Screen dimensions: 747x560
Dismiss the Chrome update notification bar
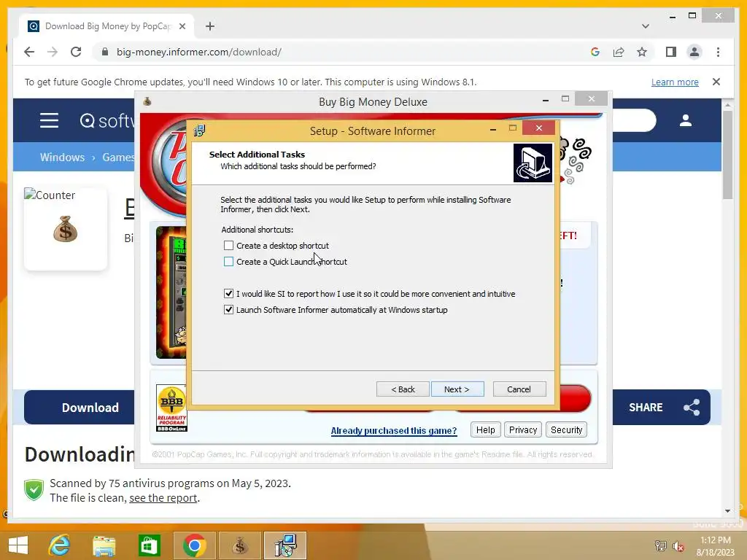716,82
